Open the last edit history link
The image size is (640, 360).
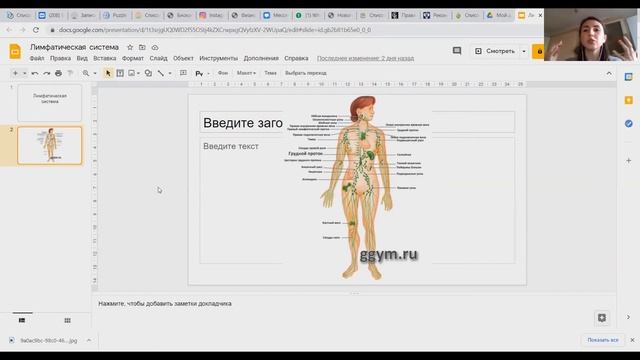point(365,58)
